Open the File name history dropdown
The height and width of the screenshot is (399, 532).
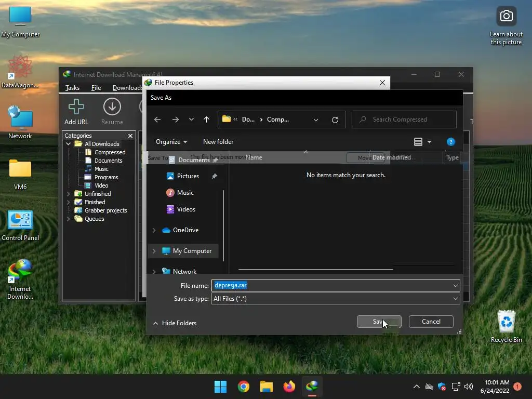(455, 286)
